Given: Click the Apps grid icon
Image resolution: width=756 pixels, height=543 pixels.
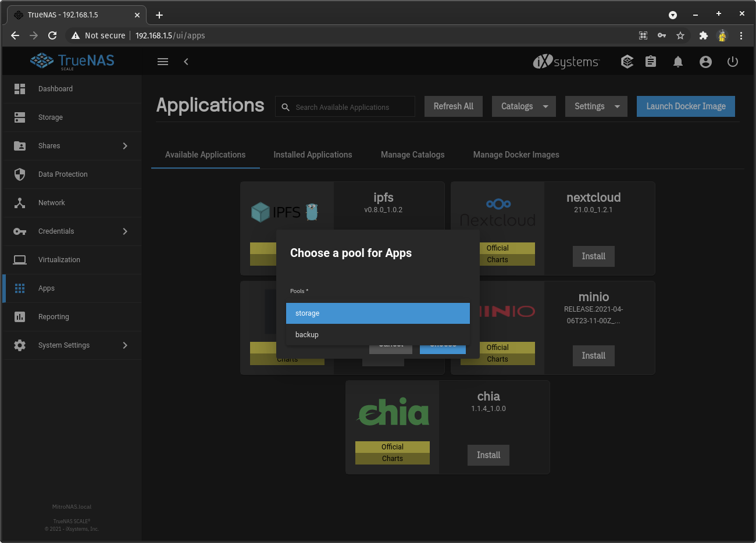Looking at the screenshot, I should click(20, 288).
